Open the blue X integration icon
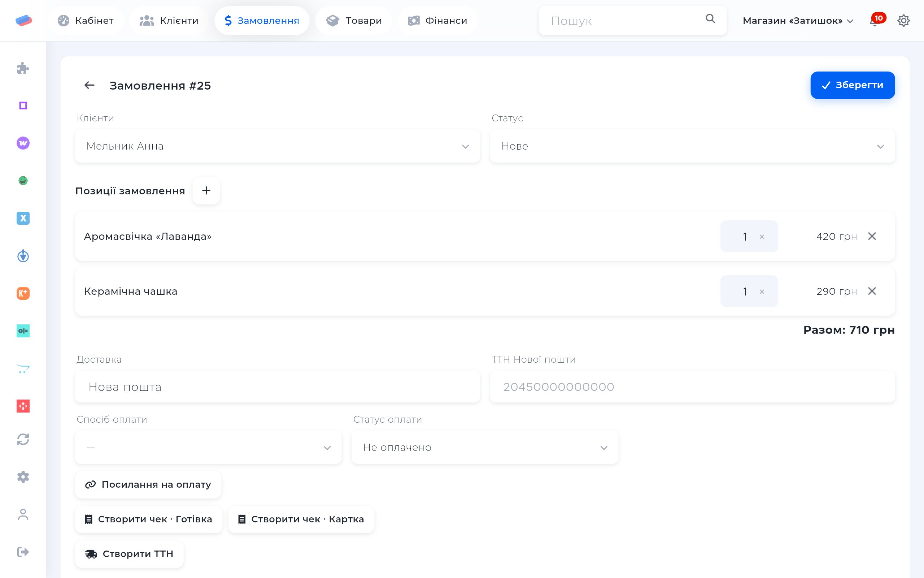This screenshot has width=924, height=578. 23,218
